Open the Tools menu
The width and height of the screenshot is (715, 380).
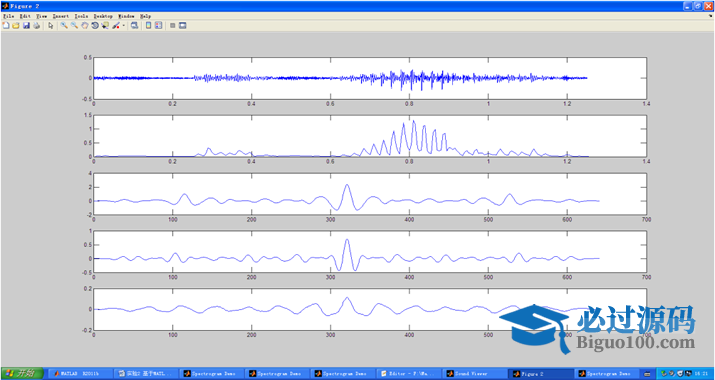81,16
